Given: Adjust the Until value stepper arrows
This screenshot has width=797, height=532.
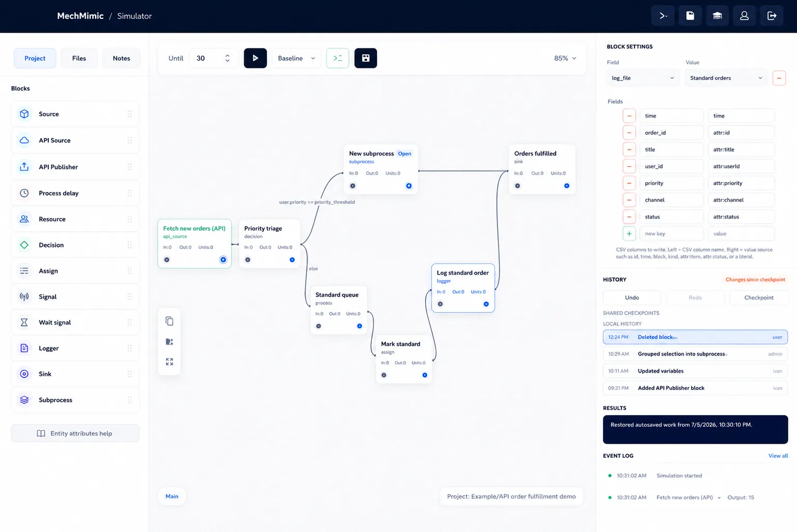Looking at the screenshot, I should 227,58.
